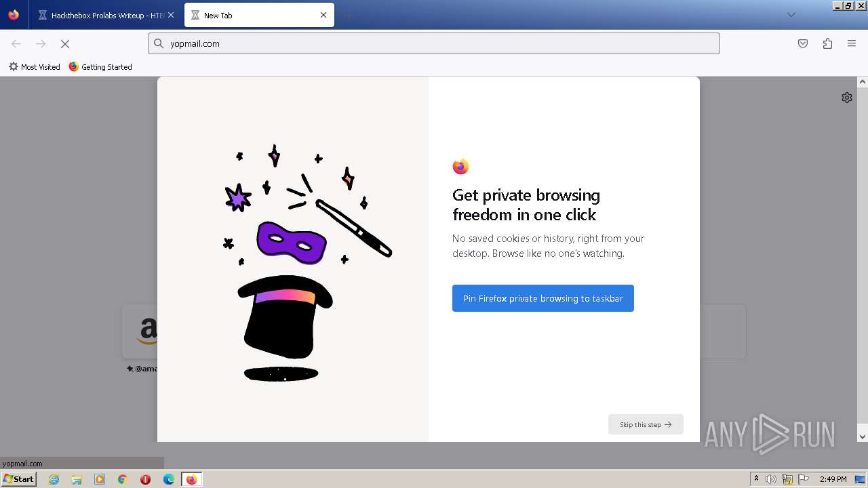Click the clock showing 2:49 PM

833,479
